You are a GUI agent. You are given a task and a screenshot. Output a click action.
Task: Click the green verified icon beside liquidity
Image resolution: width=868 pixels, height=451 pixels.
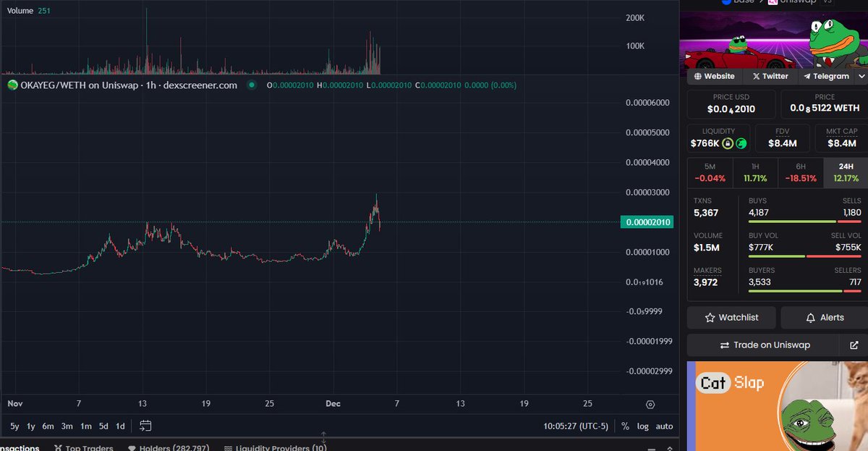pyautogui.click(x=741, y=143)
